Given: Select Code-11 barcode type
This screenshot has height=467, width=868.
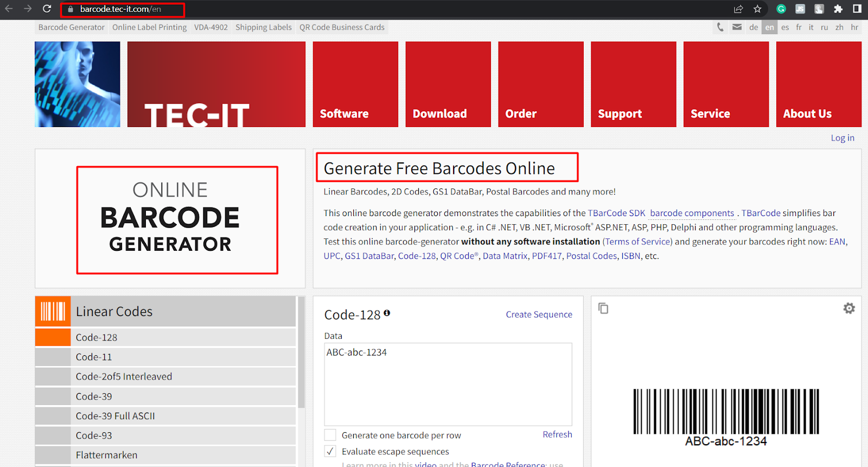Looking at the screenshot, I should coord(165,357).
